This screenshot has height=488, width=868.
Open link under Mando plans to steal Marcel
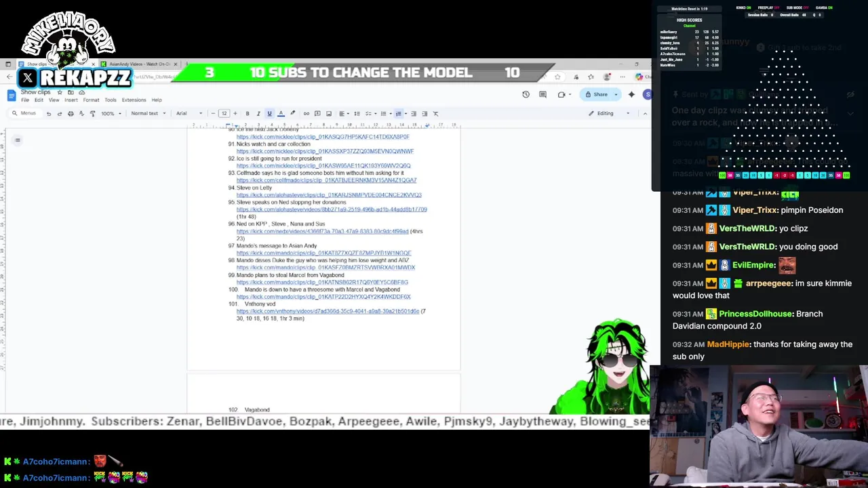tap(322, 282)
